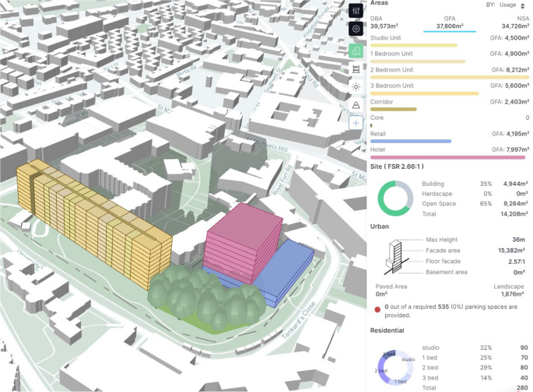The width and height of the screenshot is (533, 392).
Task: Click the Retail usage row label
Action: [379, 134]
